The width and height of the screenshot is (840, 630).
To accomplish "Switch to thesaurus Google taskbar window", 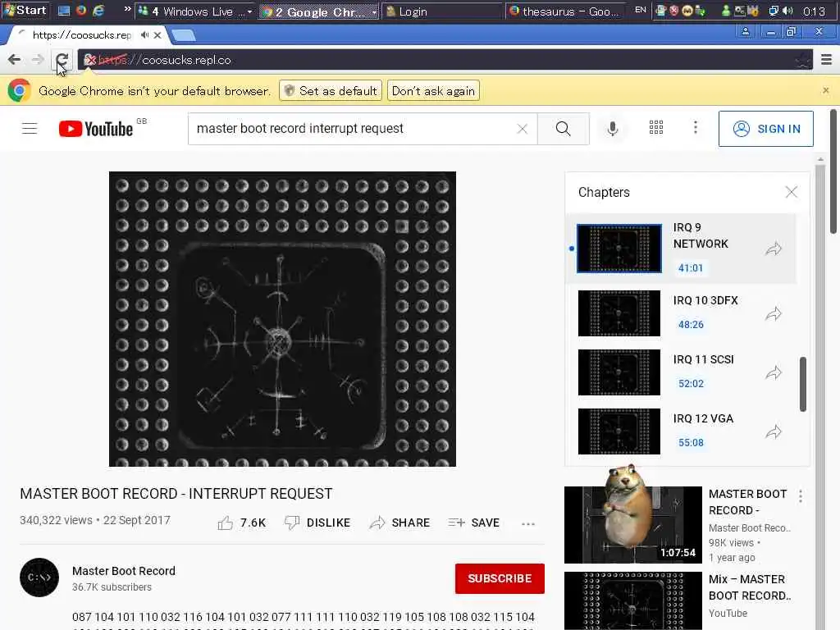I will pyautogui.click(x=567, y=11).
